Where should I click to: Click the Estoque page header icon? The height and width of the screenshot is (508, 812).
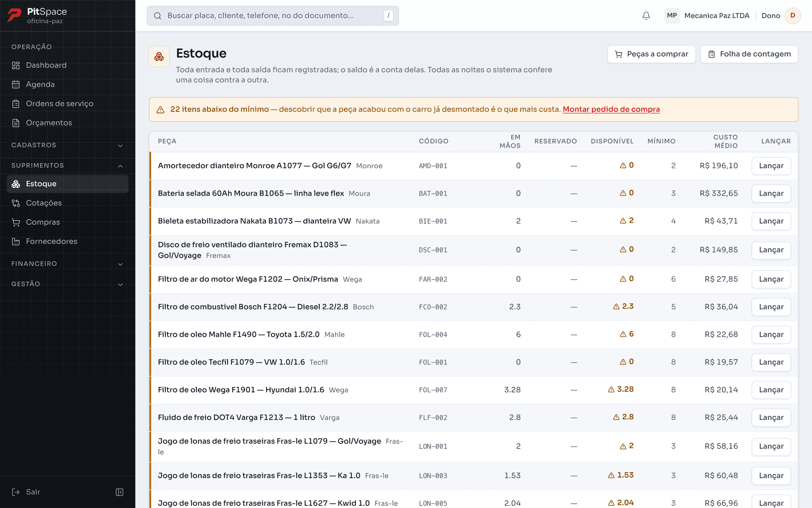159,56
